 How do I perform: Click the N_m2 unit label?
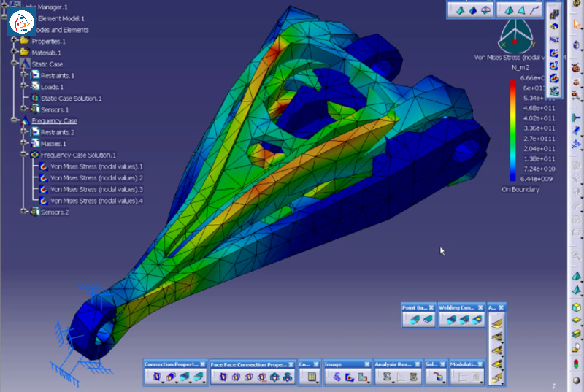pyautogui.click(x=520, y=67)
